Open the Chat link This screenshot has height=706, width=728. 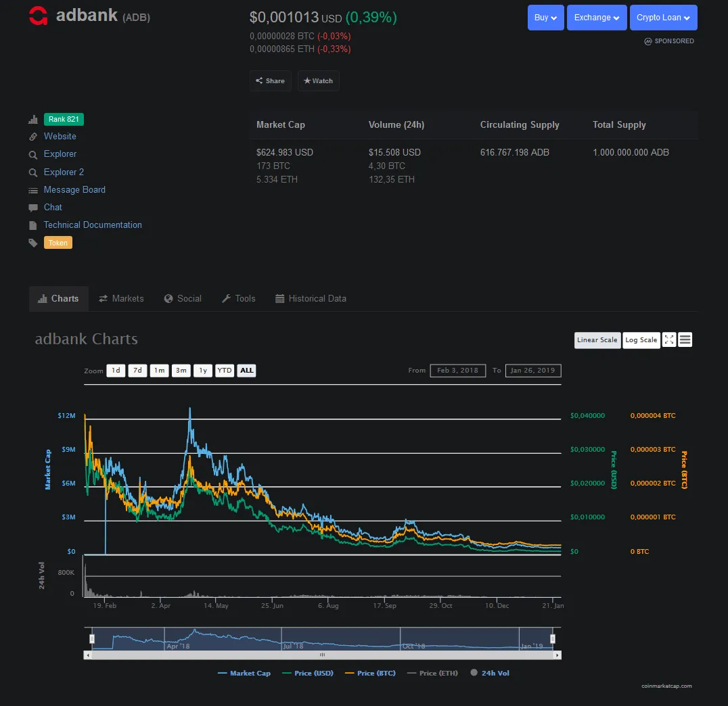(53, 208)
